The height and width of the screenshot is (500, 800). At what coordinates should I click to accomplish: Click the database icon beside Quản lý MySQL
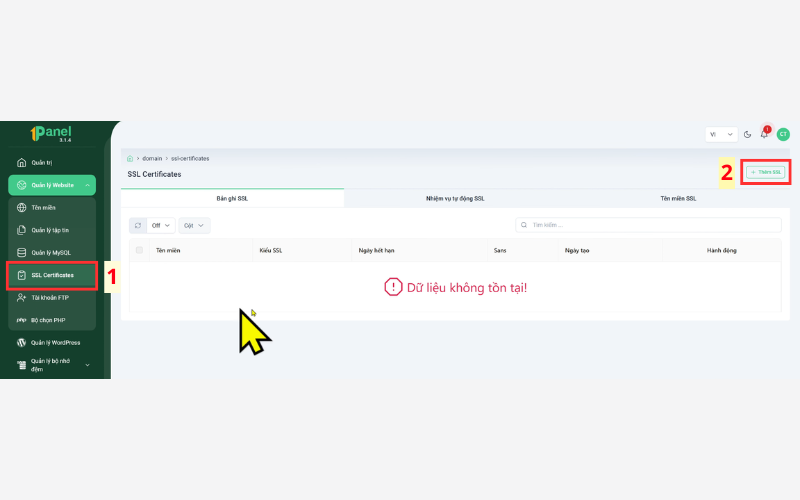click(21, 253)
